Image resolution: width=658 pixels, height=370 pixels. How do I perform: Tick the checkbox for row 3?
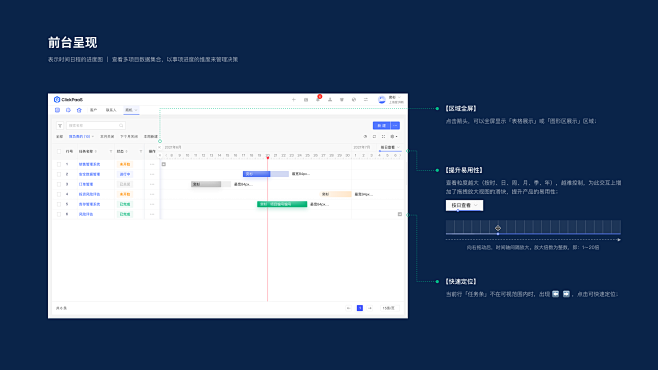59,184
